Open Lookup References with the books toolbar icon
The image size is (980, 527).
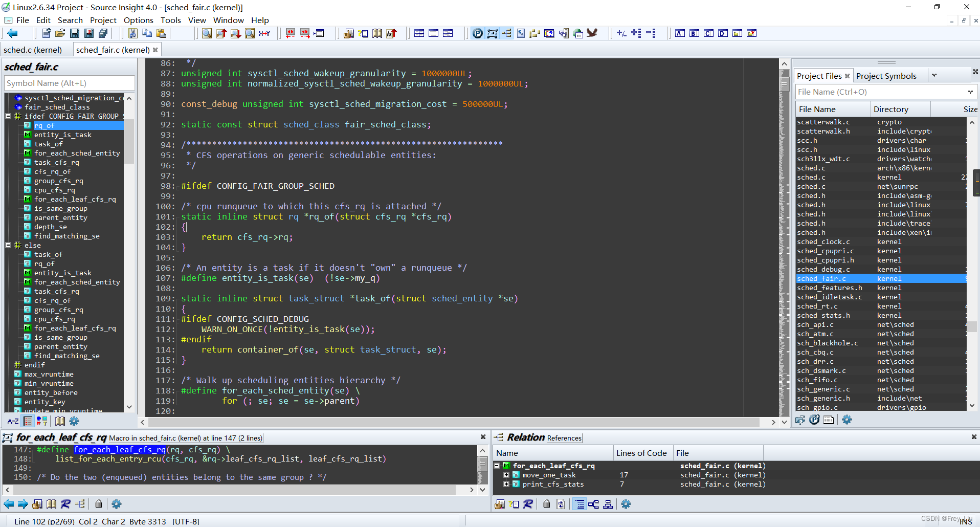[377, 33]
